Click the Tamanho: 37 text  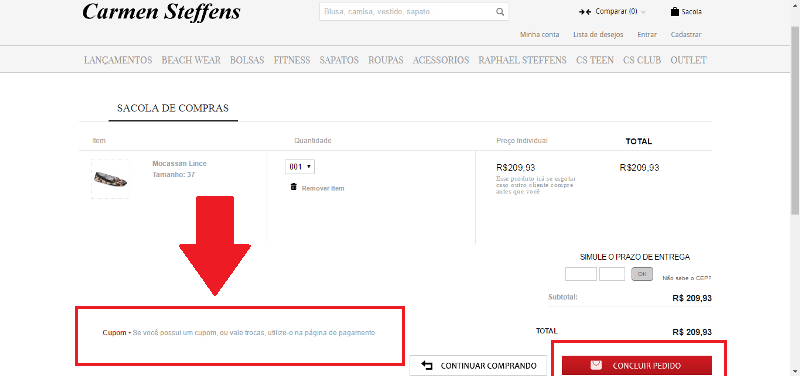point(173,174)
